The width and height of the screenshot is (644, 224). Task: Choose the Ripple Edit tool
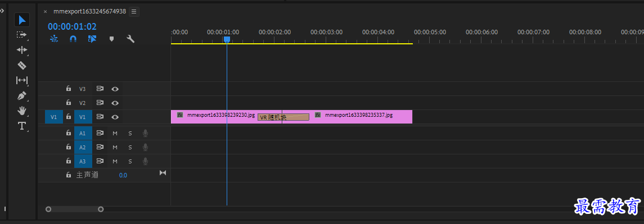pyautogui.click(x=22, y=50)
